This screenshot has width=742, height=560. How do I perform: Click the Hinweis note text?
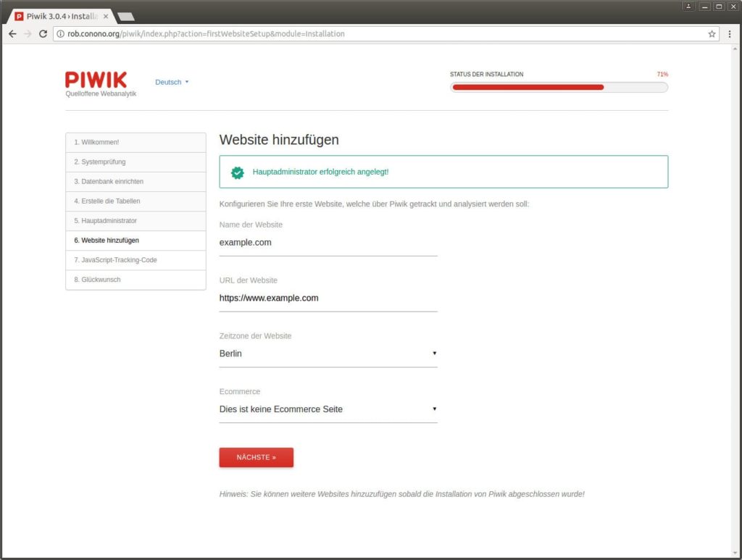pos(401,494)
